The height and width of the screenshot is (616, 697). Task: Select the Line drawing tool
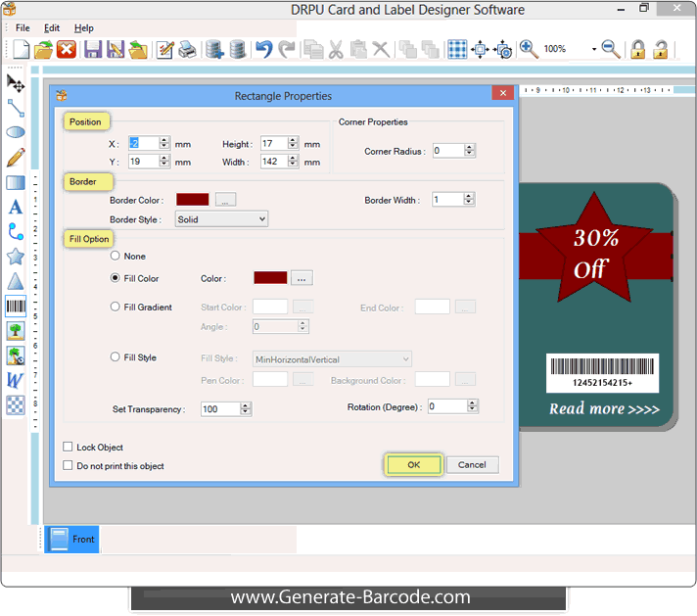pyautogui.click(x=16, y=108)
